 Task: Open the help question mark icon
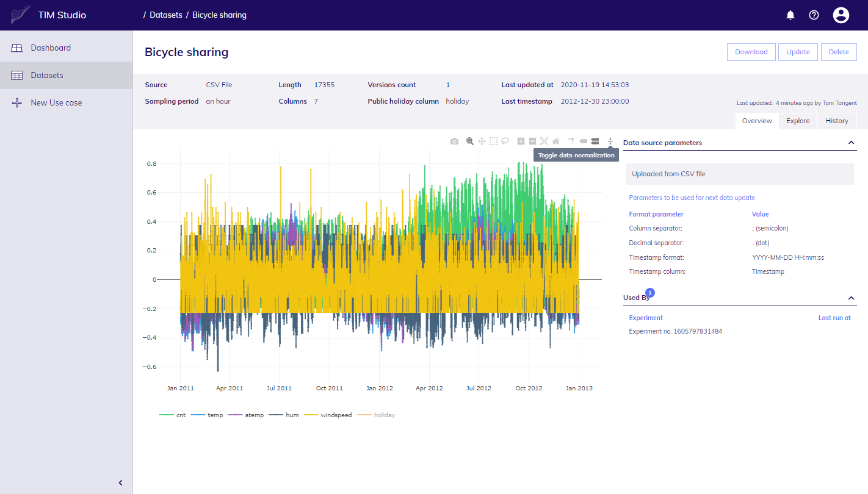[x=814, y=15]
